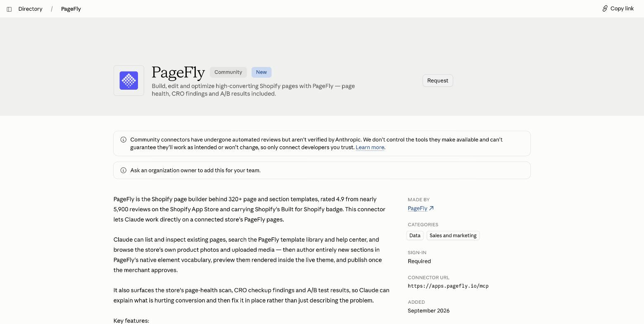The image size is (644, 324).
Task: Open the PageFly maker link
Action: 417,208
